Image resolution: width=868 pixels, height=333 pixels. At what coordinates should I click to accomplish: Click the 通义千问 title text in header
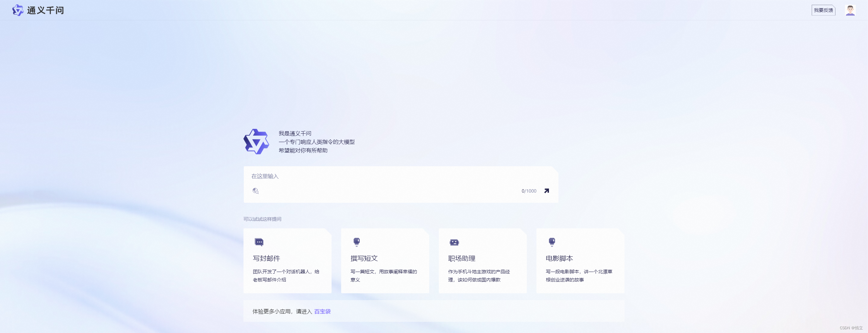[45, 11]
